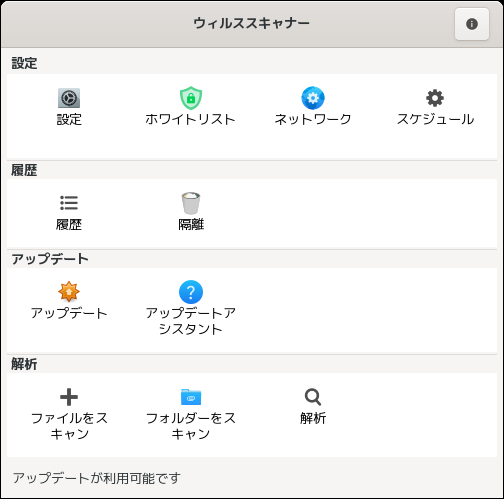Click the アップデートが利用可能です status message
Screen dimensions: 504x499
point(97,478)
